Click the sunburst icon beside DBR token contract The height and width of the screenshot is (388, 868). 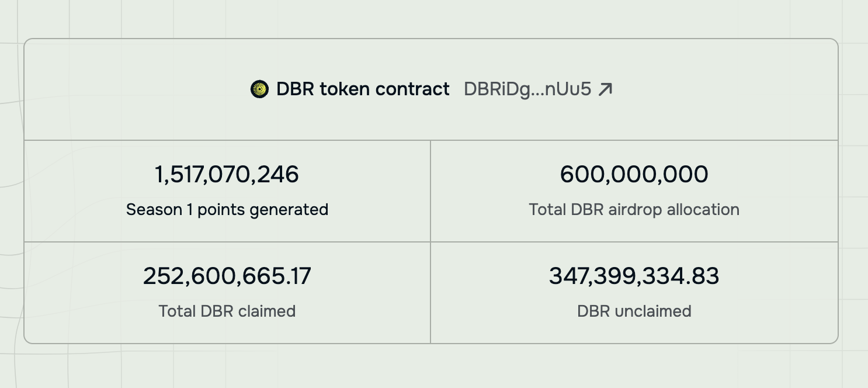pos(258,89)
